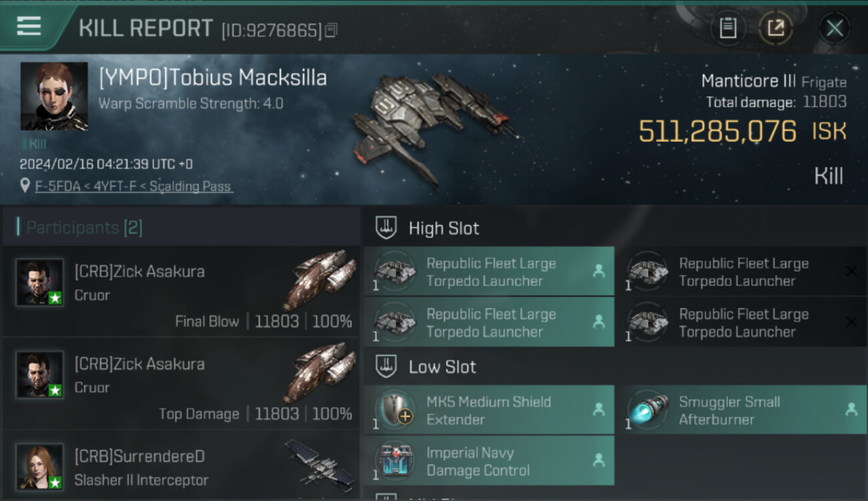Click Tobius Macksilla's portrait
This screenshot has height=501, width=868.
(54, 96)
